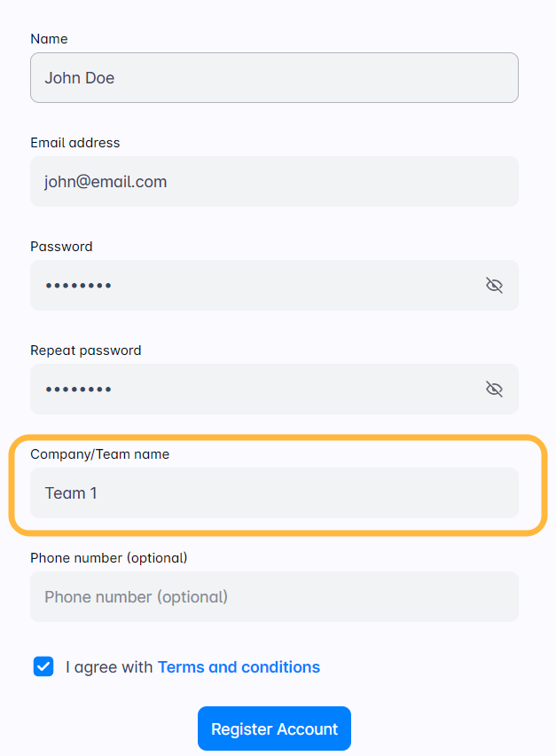Click the "Company/Team name" label
Viewport: 556px width, 756px height.
99,454
